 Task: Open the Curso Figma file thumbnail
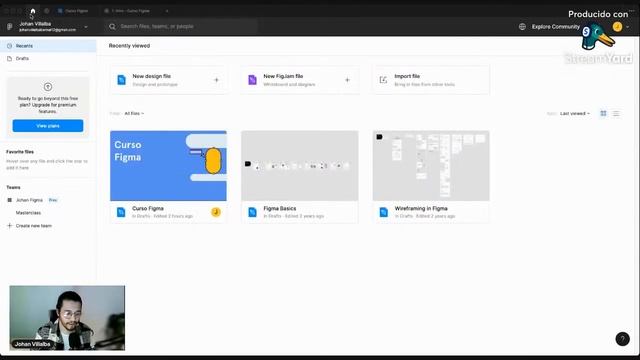click(x=168, y=166)
